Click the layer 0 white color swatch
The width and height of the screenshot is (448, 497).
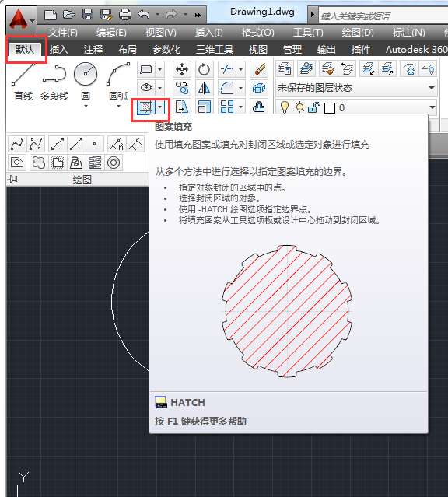pyautogui.click(x=330, y=108)
